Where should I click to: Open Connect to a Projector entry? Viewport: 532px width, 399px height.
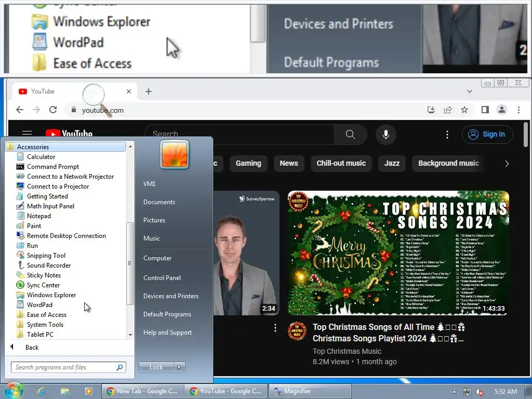[58, 187]
